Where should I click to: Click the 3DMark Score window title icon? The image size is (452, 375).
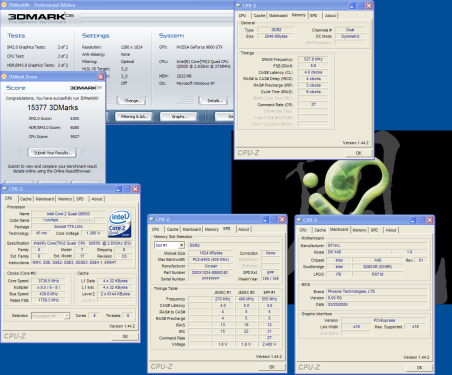4,77
